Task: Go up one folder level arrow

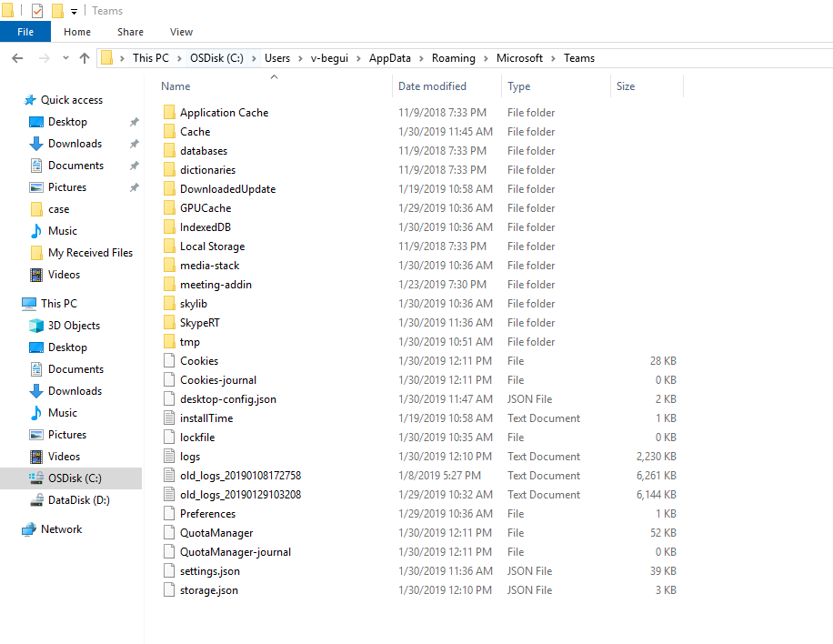Action: pyautogui.click(x=84, y=58)
